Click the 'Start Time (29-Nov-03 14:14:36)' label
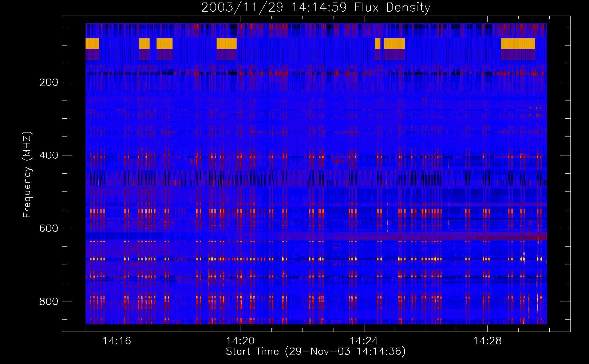The width and height of the screenshot is (589, 364). 316,352
